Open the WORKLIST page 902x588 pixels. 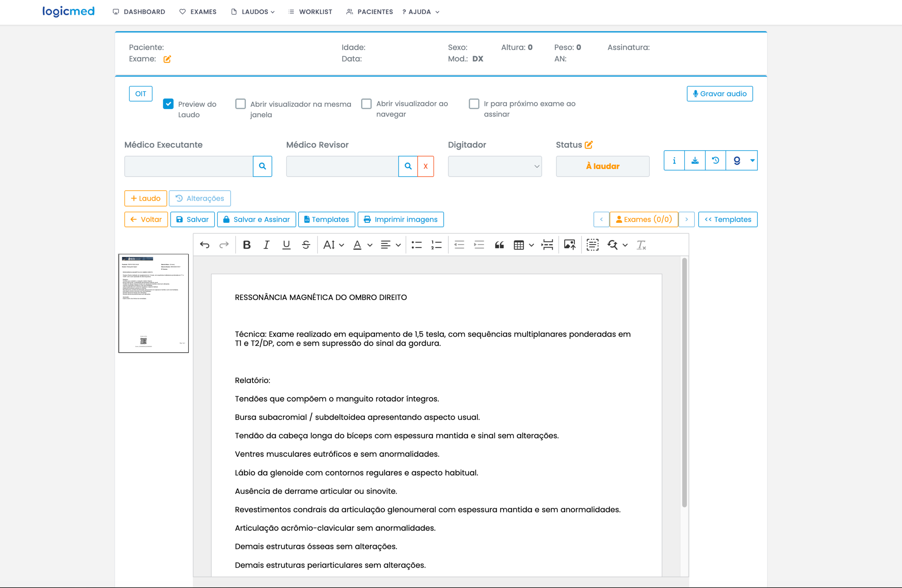pos(310,12)
